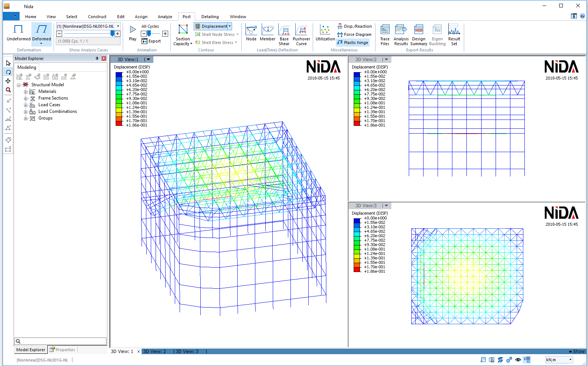Open the NSD Design Summary

coord(419,36)
